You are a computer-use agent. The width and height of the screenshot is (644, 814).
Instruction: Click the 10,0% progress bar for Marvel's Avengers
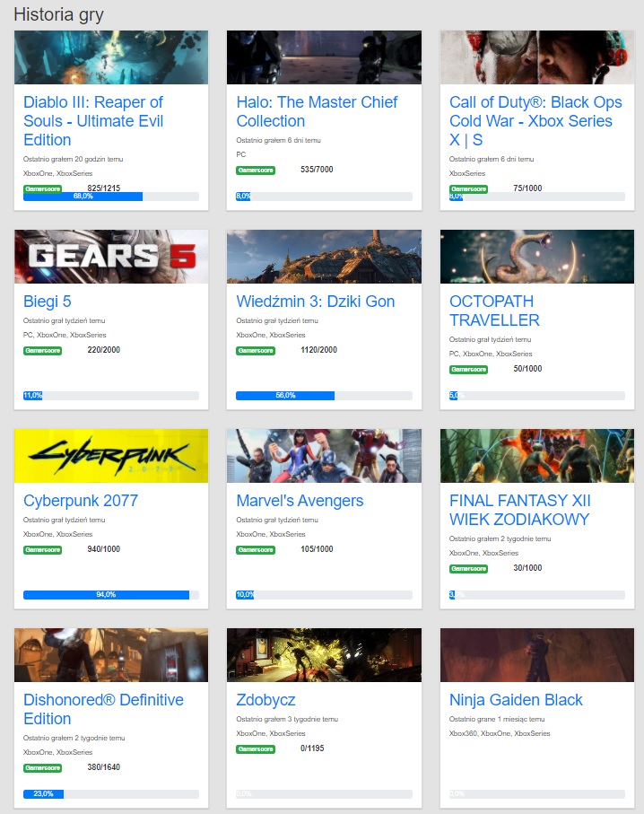[324, 595]
